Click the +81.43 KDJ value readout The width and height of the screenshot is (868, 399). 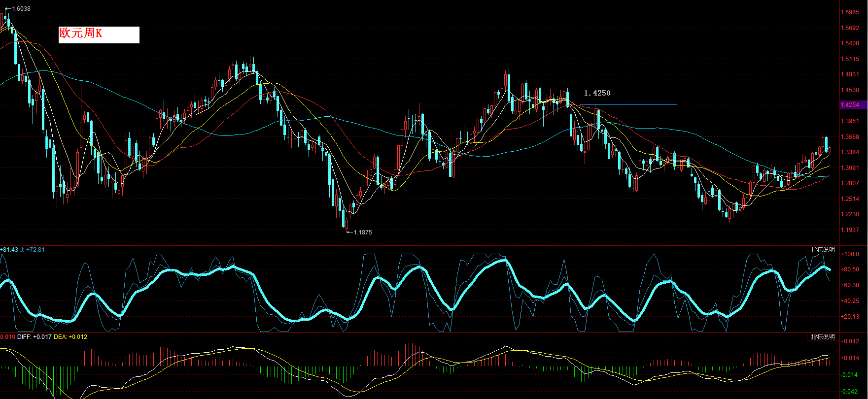[9, 250]
